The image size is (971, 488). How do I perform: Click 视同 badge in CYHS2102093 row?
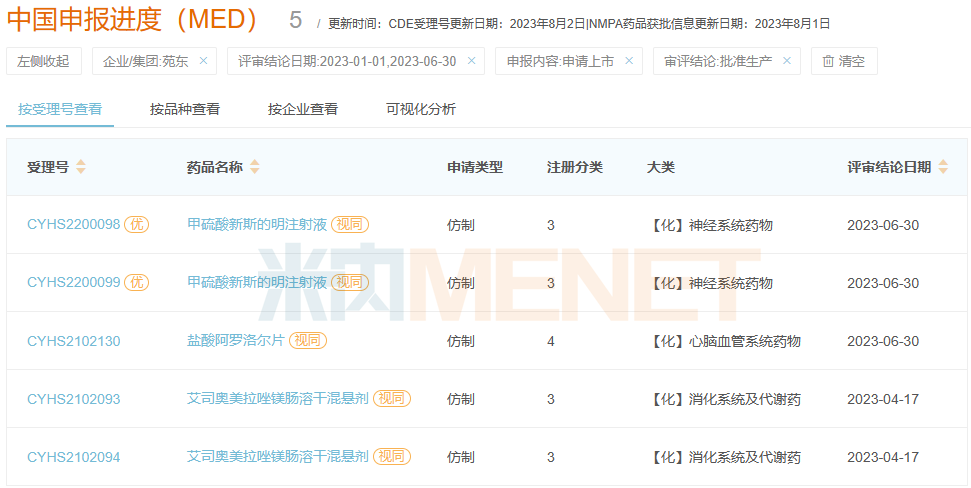pyautogui.click(x=392, y=399)
